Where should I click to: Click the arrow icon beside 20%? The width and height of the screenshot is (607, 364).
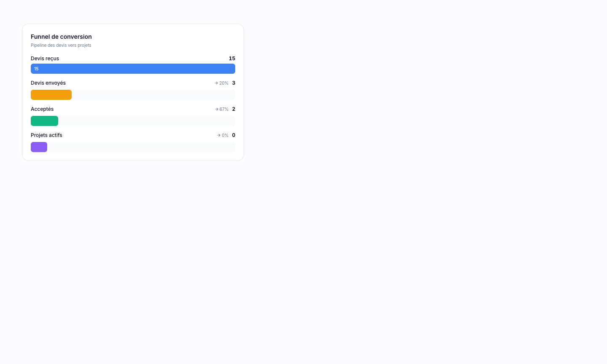click(216, 83)
